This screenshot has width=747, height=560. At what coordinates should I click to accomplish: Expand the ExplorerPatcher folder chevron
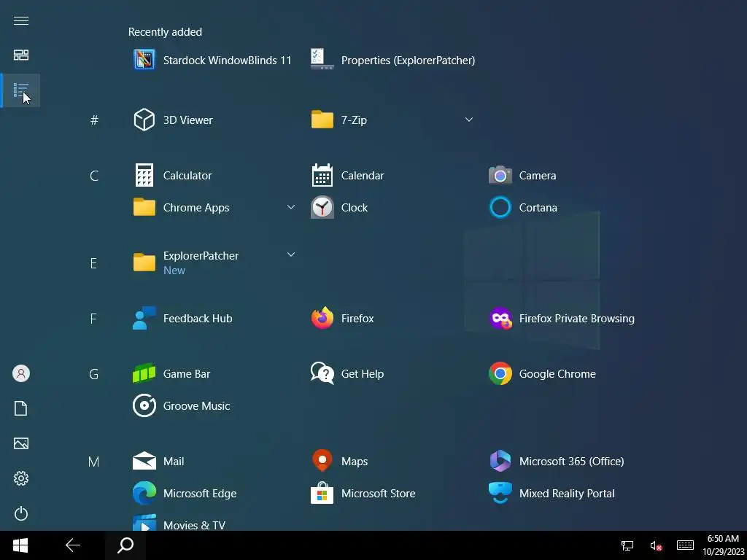coord(290,254)
